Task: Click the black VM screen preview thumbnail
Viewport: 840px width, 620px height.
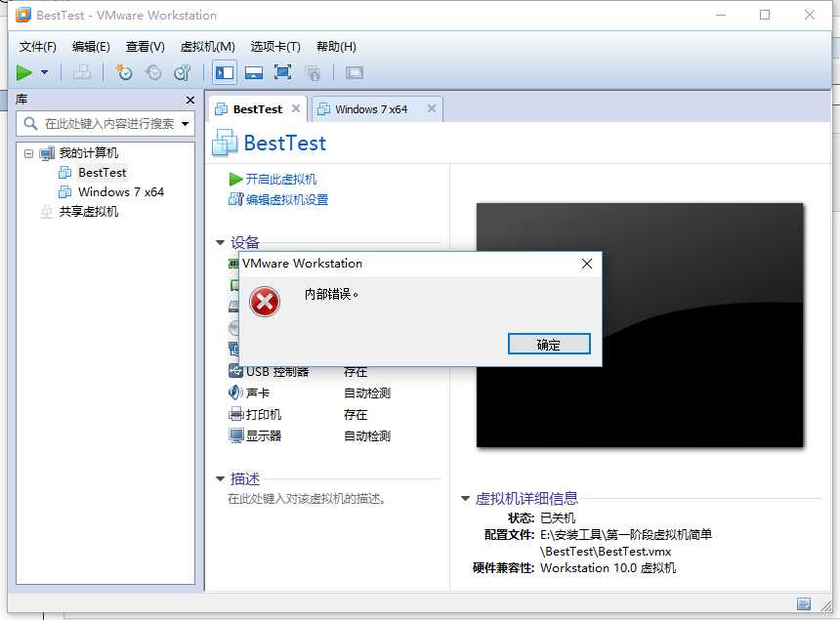Action: 640,324
